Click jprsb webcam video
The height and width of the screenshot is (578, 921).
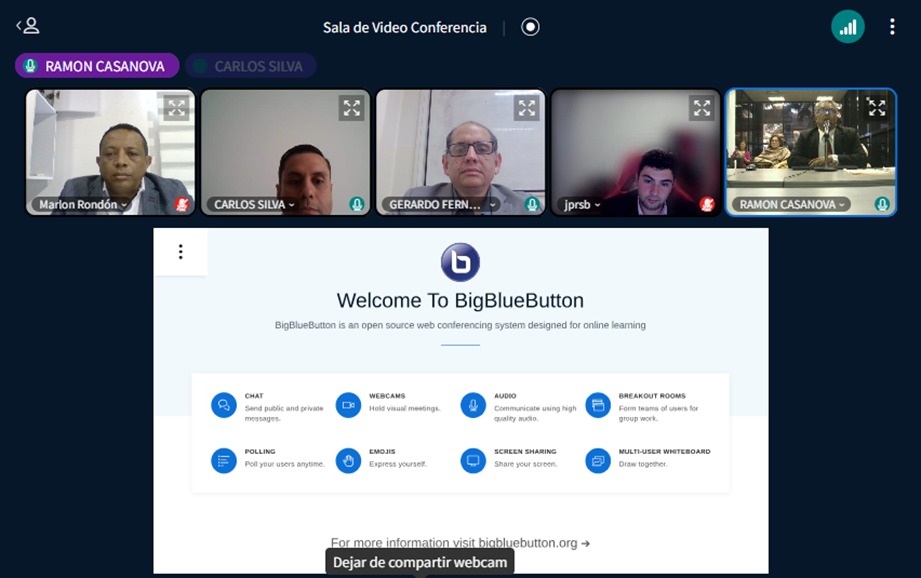click(x=636, y=153)
